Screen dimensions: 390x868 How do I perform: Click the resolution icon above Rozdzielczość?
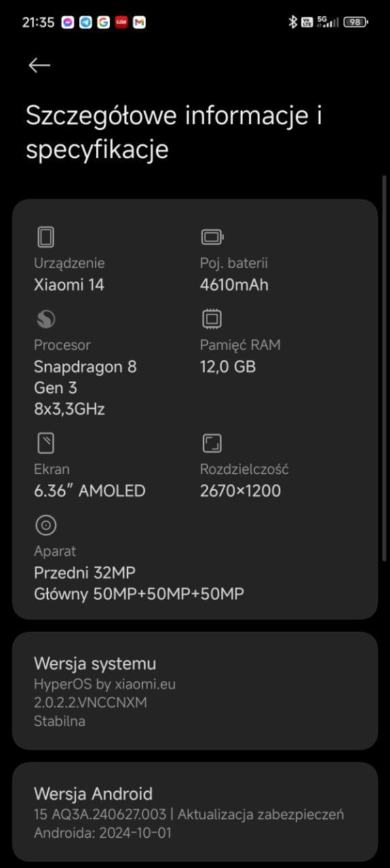click(212, 443)
